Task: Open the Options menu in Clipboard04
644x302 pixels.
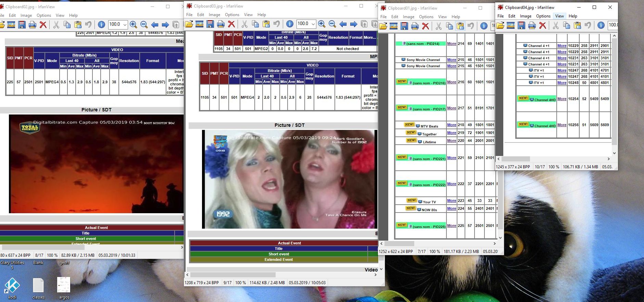Action: click(x=543, y=16)
